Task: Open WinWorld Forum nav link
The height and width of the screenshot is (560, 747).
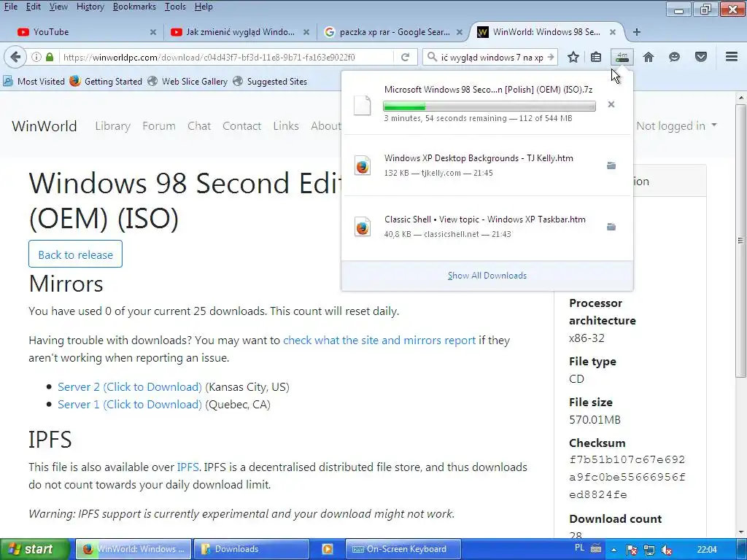Action: pos(159,125)
